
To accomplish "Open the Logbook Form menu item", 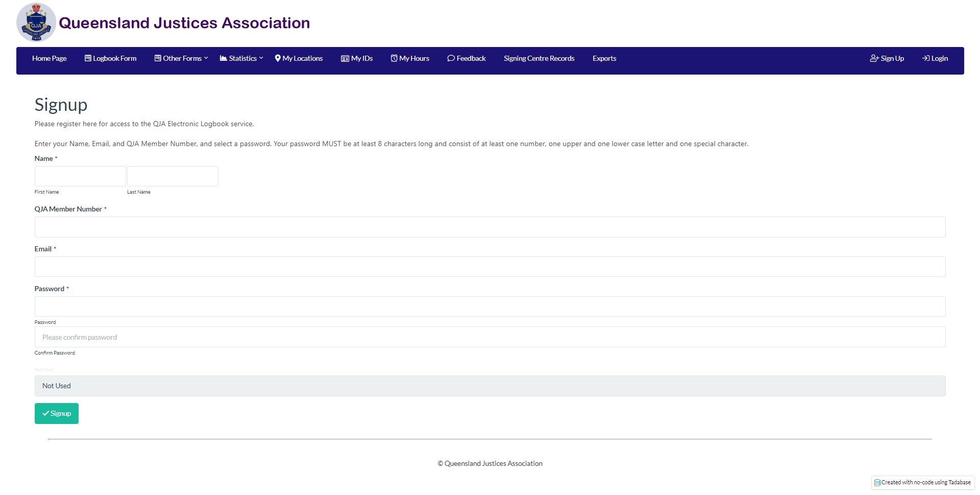I will [x=111, y=58].
